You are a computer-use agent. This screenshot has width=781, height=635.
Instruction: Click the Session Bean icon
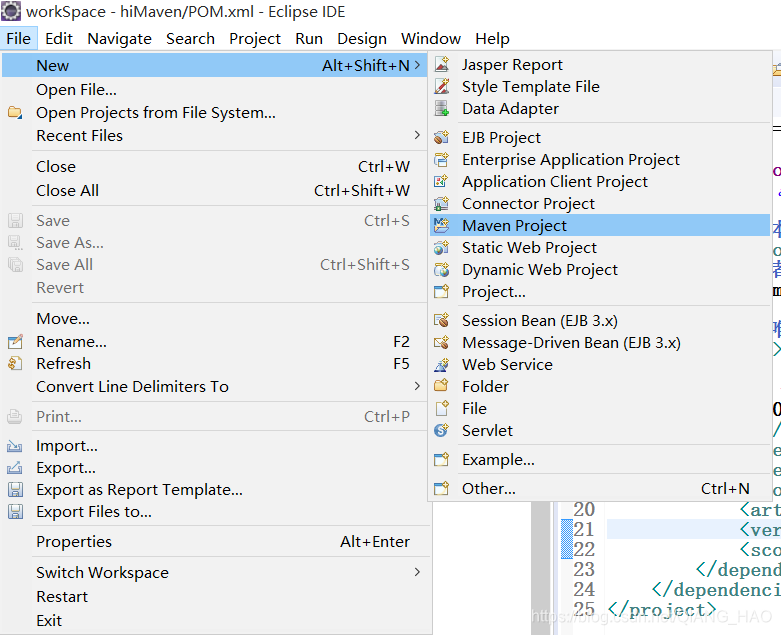[442, 320]
